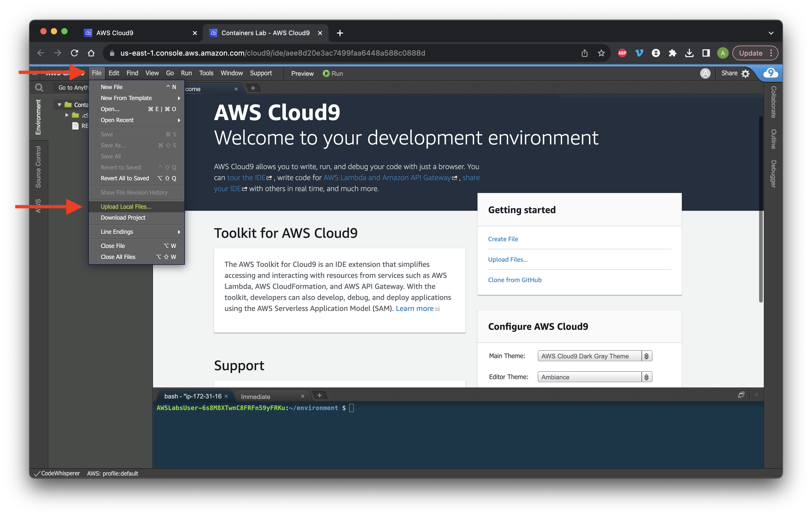Maximize the terminal panel icon
The image size is (812, 517).
pyautogui.click(x=741, y=395)
